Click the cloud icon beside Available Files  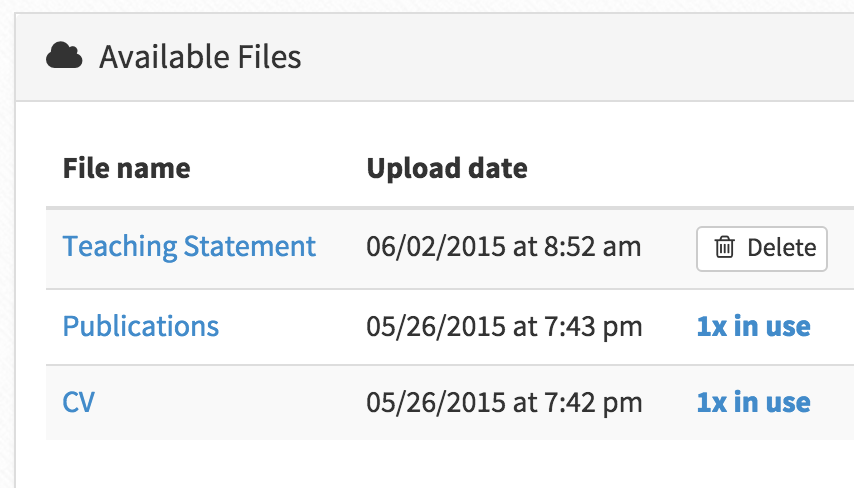tap(64, 57)
